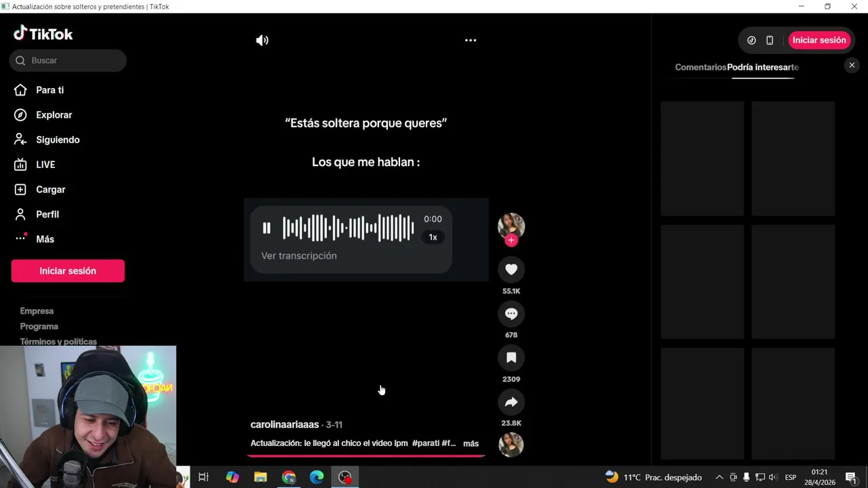Open network tray icon
The height and width of the screenshot is (488, 868).
point(760,477)
